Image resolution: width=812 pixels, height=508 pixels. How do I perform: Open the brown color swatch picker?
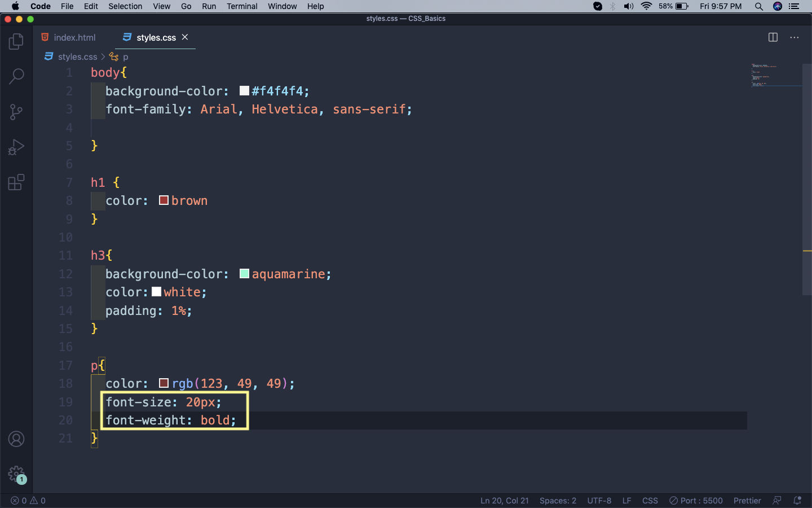[164, 200]
